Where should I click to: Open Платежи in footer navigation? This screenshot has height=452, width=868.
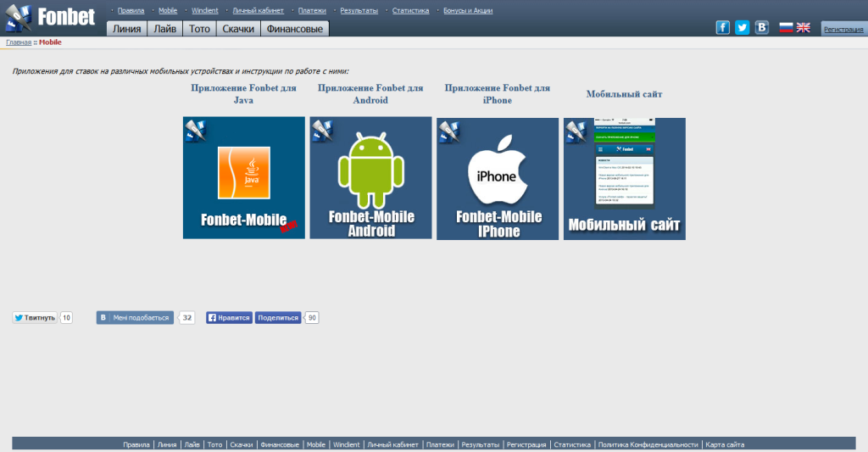point(440,445)
